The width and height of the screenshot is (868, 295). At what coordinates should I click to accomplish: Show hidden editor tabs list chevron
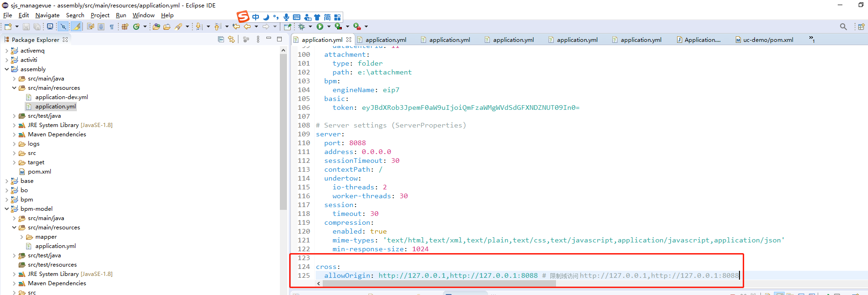point(812,39)
